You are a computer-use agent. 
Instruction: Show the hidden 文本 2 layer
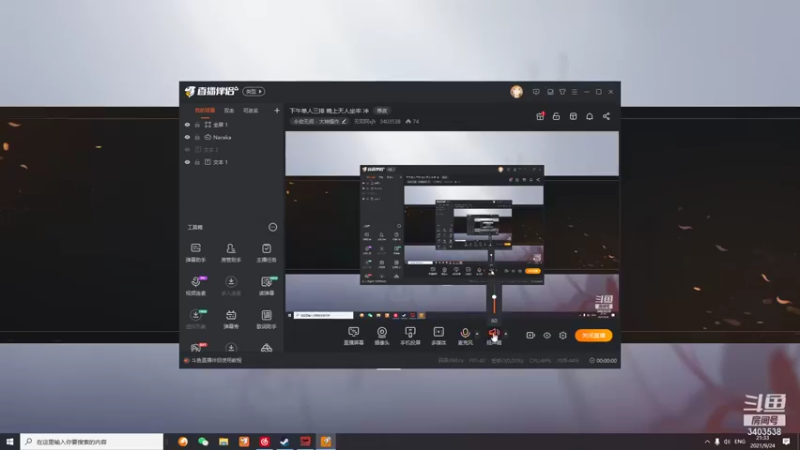click(187, 149)
